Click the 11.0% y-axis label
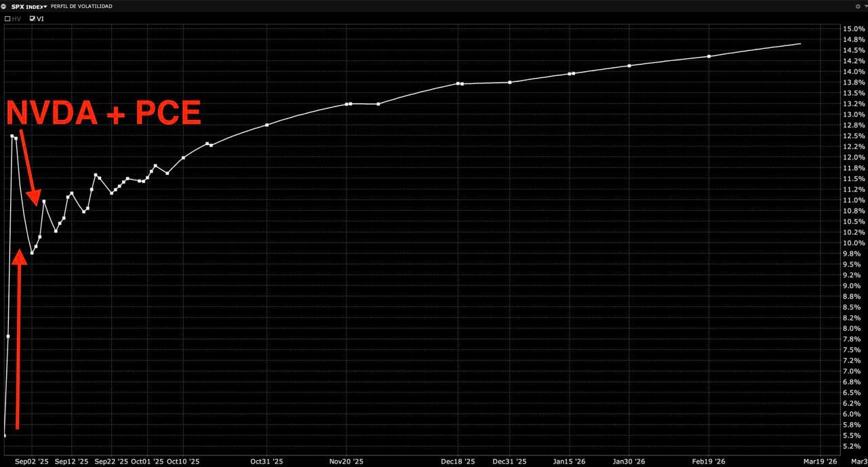 [x=853, y=200]
